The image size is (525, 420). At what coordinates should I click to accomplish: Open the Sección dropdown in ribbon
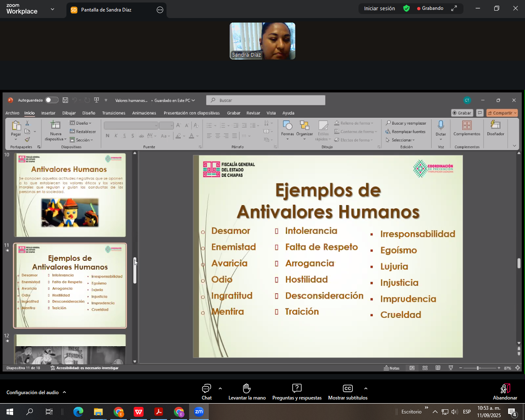(x=81, y=140)
